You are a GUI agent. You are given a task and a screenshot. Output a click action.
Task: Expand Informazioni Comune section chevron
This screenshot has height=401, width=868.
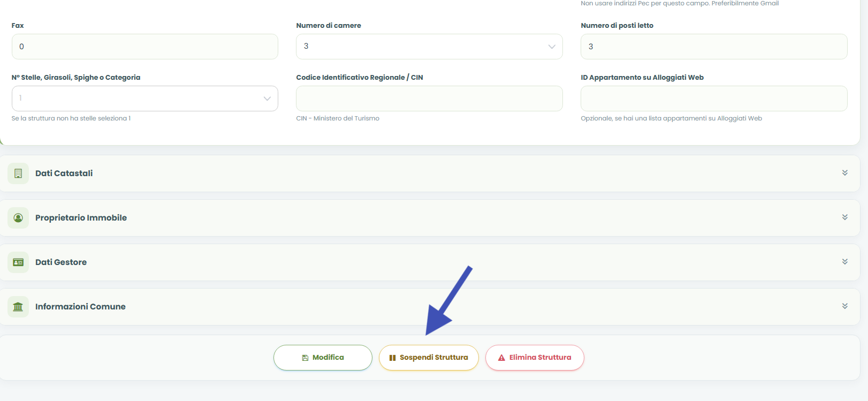[x=845, y=306]
